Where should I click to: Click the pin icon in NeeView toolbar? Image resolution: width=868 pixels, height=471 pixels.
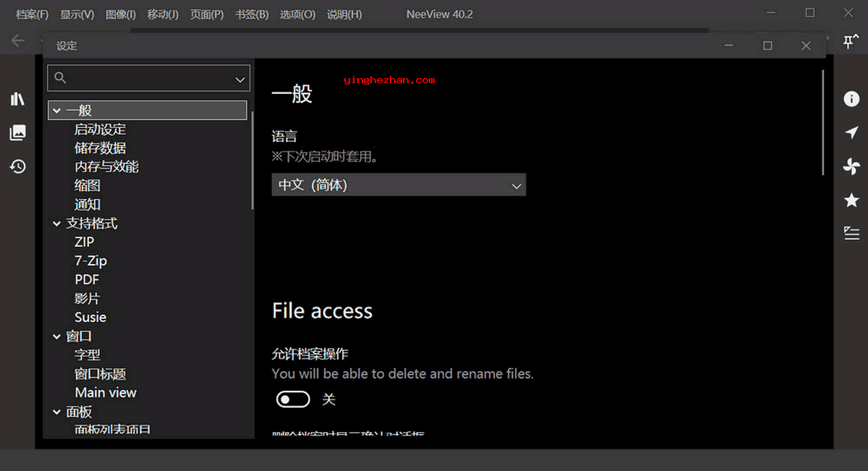pyautogui.click(x=850, y=41)
